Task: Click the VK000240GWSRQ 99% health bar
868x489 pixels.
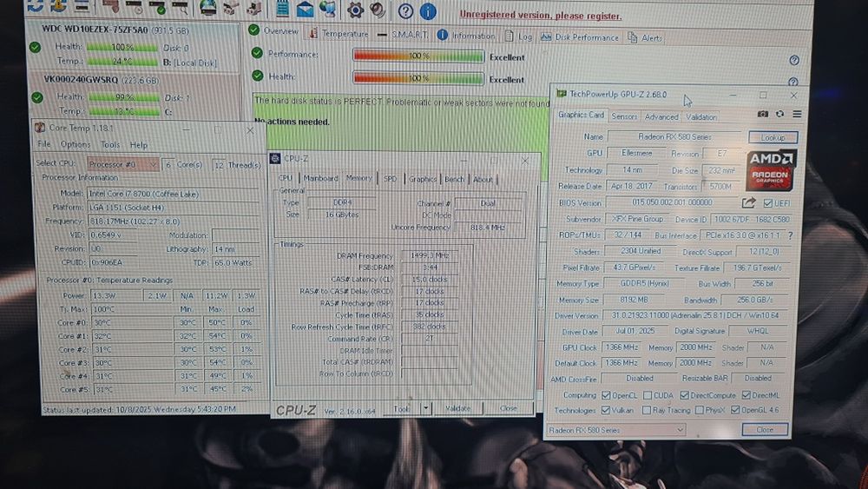Action: tap(123, 97)
